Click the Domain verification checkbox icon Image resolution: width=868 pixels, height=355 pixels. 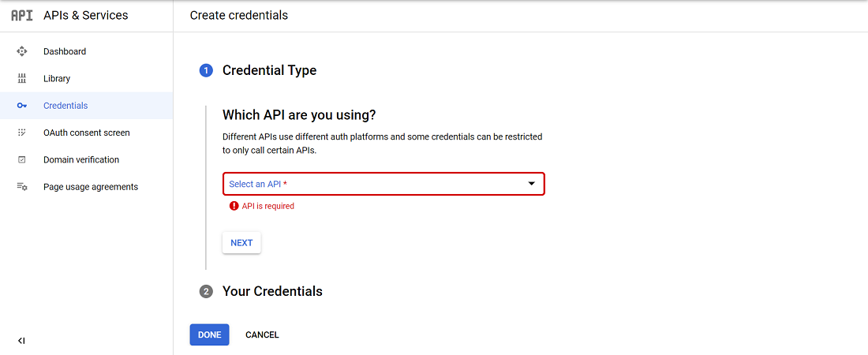tap(22, 159)
